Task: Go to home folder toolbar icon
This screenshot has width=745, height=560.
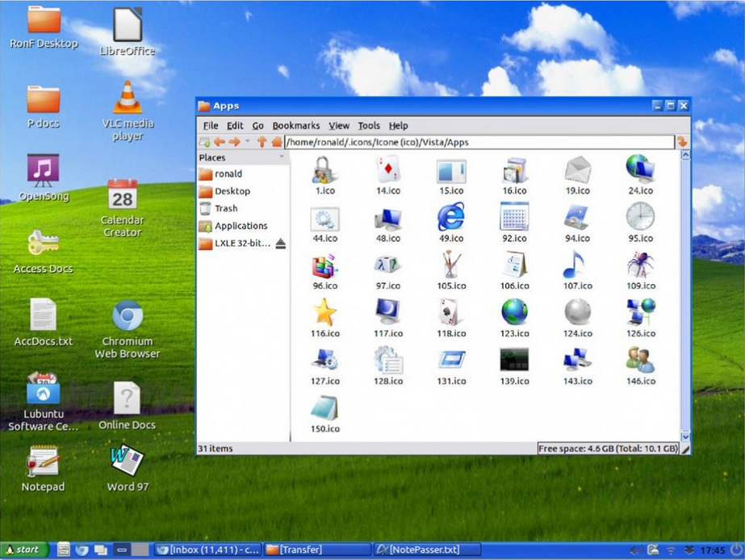Action: (277, 141)
